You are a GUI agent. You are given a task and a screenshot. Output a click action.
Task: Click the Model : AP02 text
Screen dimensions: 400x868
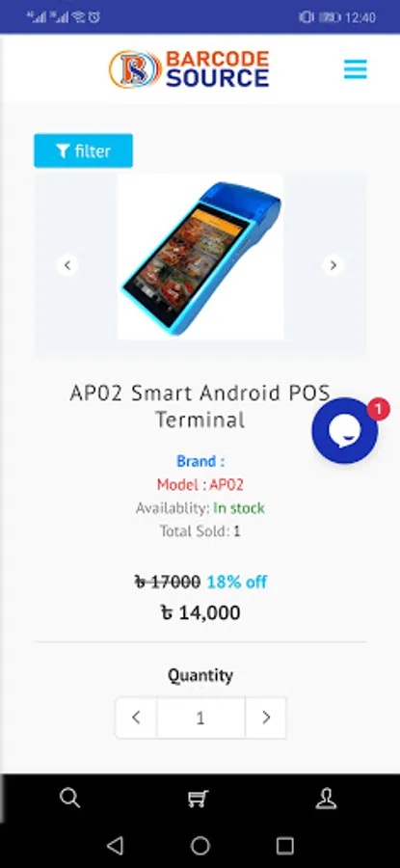point(200,485)
